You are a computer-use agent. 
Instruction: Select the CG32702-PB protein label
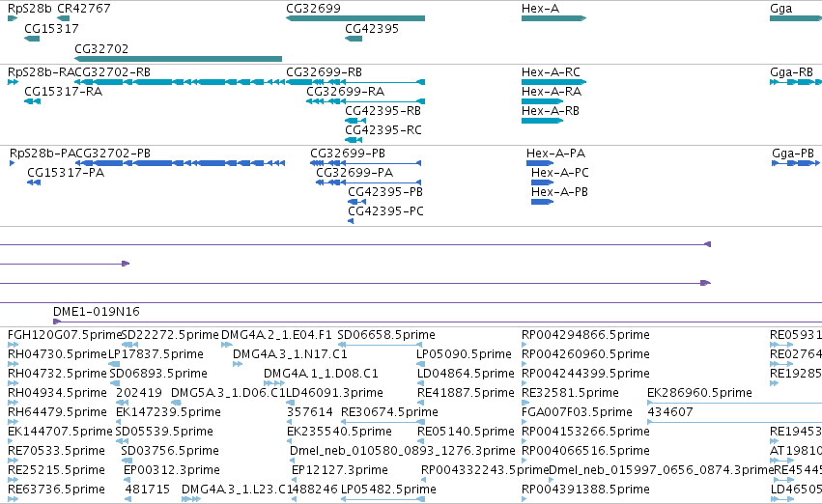(113, 154)
